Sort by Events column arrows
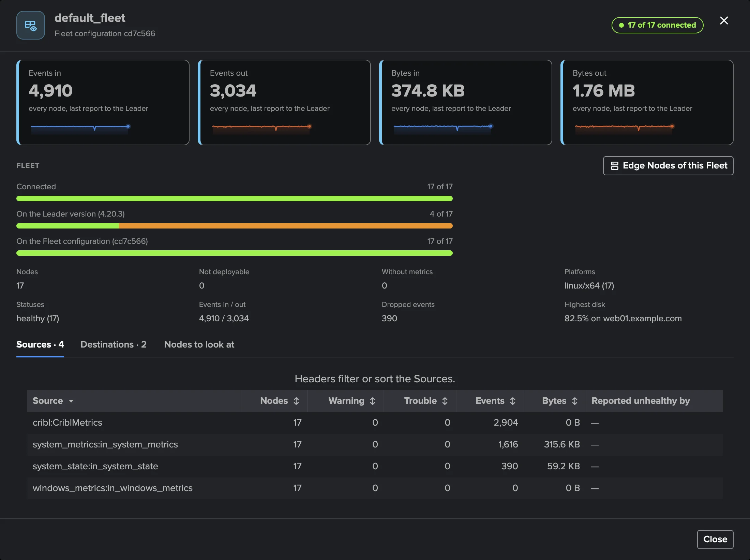The height and width of the screenshot is (560, 750). (x=513, y=401)
